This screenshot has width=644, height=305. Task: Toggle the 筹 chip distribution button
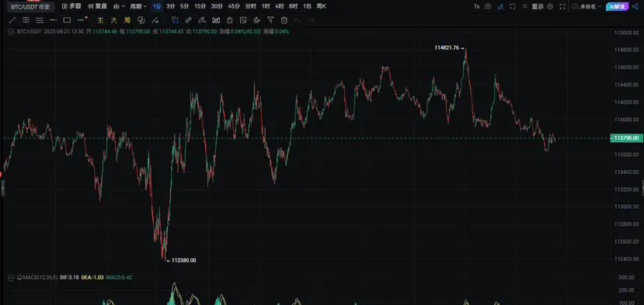click(127, 19)
